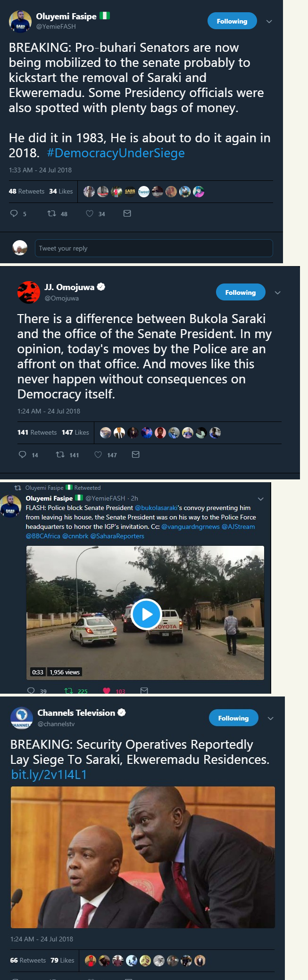Open options chevron on Channels Television tweet

(271, 719)
